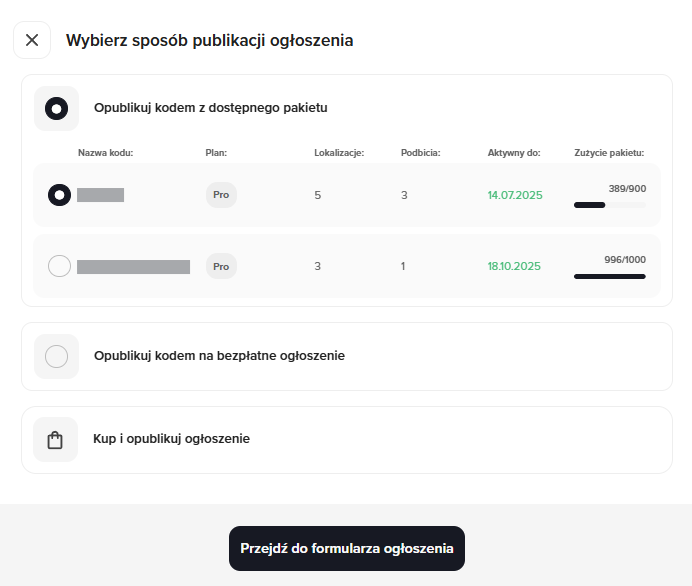This screenshot has height=586, width=692.
Task: Choose 'Opublikuj kodem na bezpłatne ogłoszenie' radio
Action: coord(57,356)
